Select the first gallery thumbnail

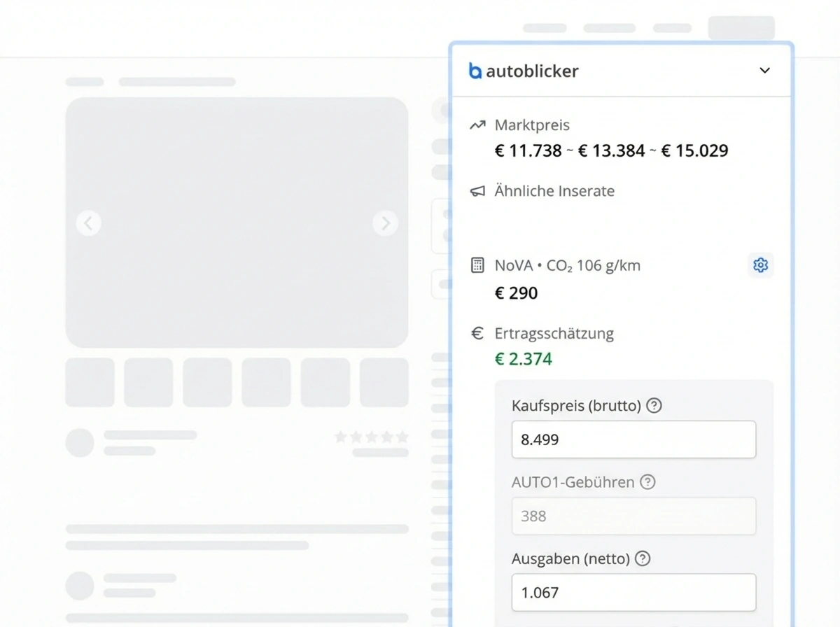(90, 382)
